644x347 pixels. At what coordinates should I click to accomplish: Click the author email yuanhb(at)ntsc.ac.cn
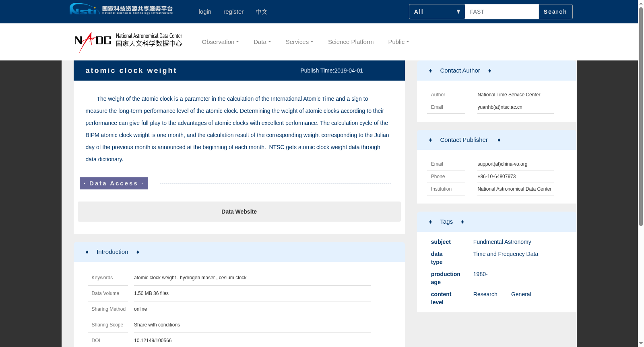click(500, 107)
